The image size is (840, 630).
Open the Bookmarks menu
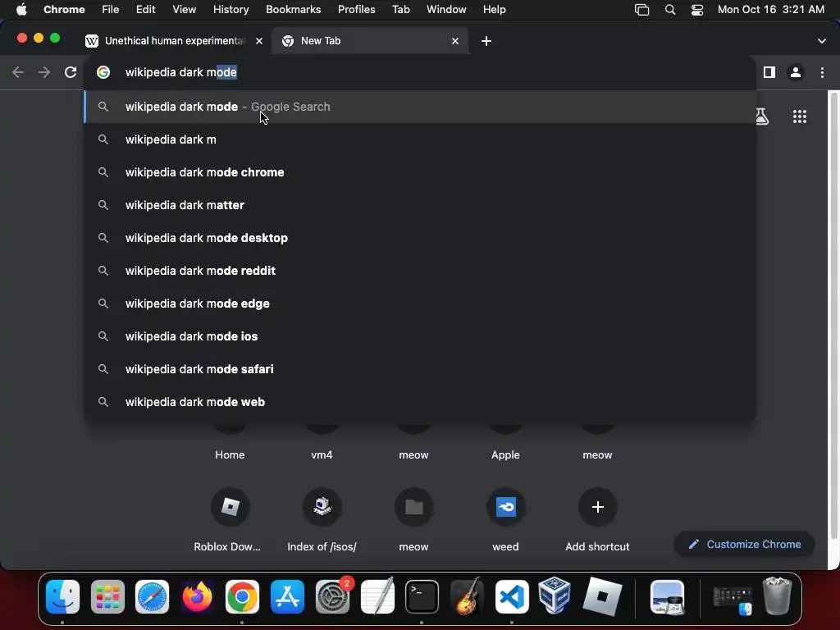coord(293,10)
